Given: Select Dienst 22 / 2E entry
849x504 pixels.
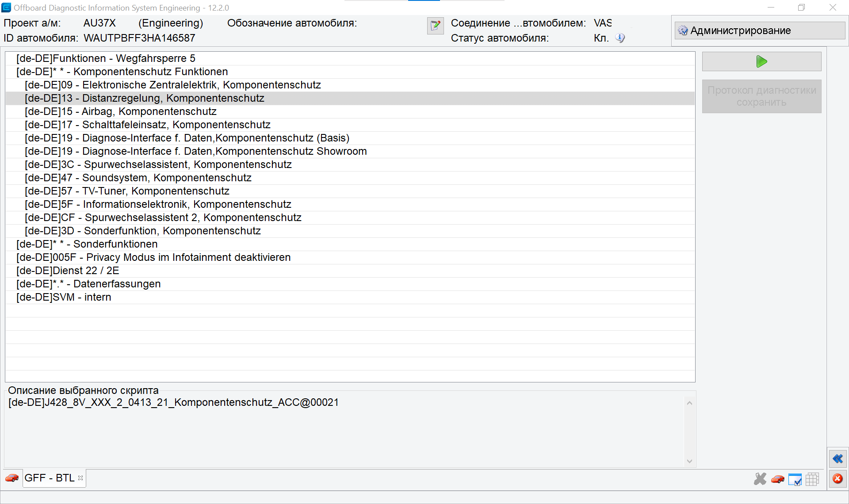Looking at the screenshot, I should [x=350, y=271].
